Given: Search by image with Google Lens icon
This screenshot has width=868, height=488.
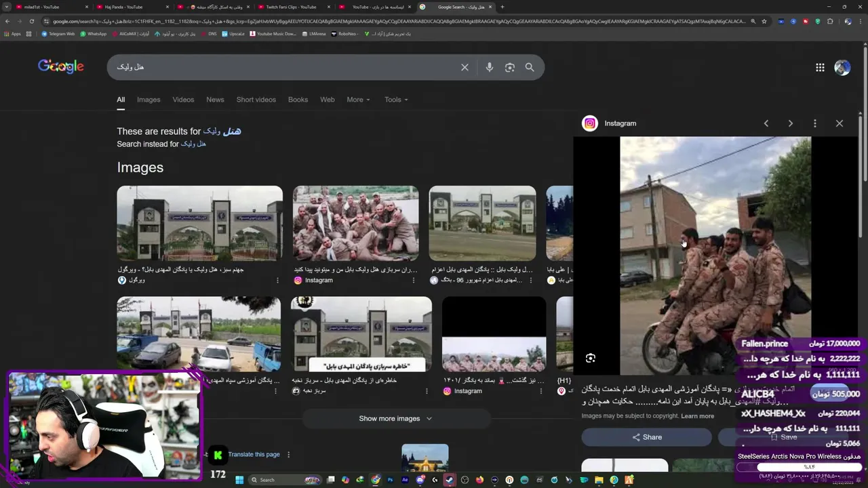Looking at the screenshot, I should [510, 67].
